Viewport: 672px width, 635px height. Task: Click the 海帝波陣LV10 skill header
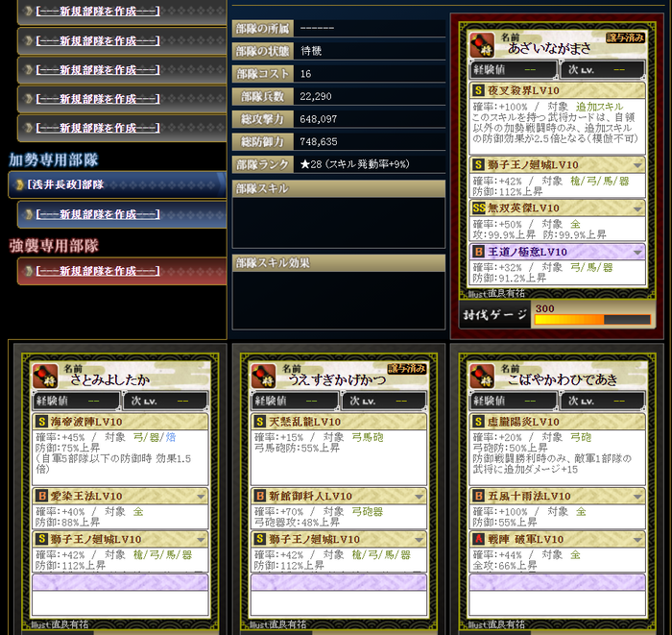[120, 422]
